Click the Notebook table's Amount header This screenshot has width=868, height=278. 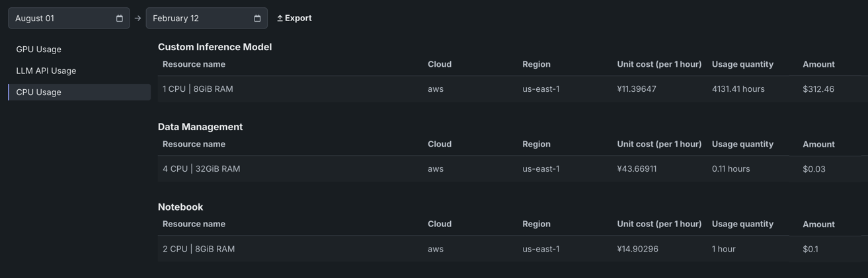pos(818,225)
